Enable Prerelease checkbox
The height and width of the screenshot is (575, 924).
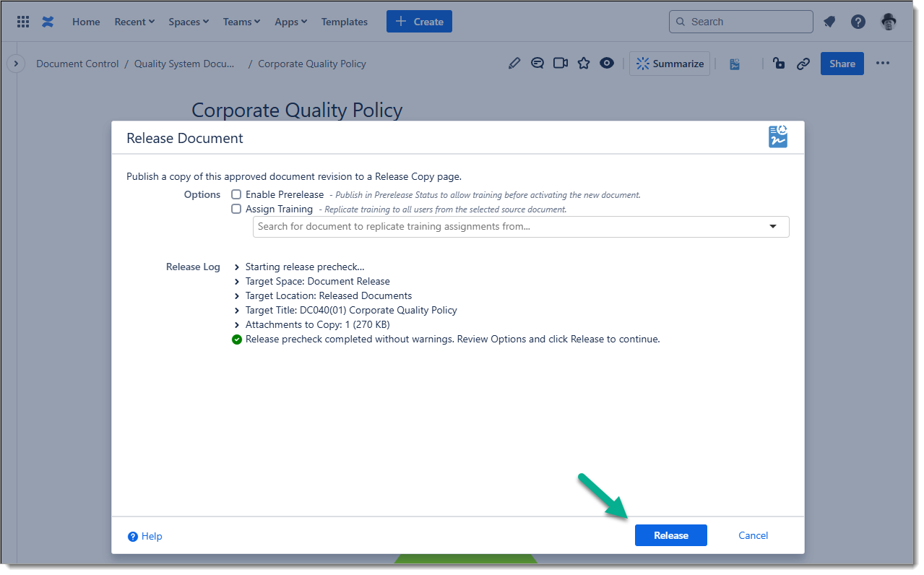[236, 194]
